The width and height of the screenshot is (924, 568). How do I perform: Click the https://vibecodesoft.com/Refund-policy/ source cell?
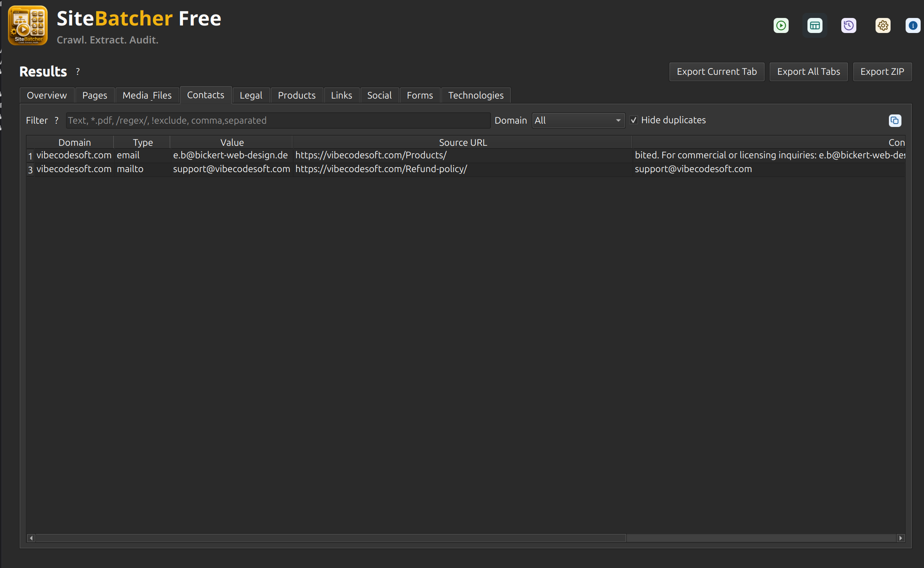coord(462,169)
